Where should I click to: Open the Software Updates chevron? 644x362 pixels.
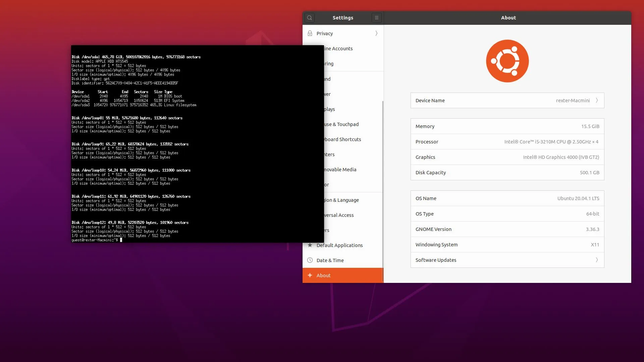[x=597, y=260]
